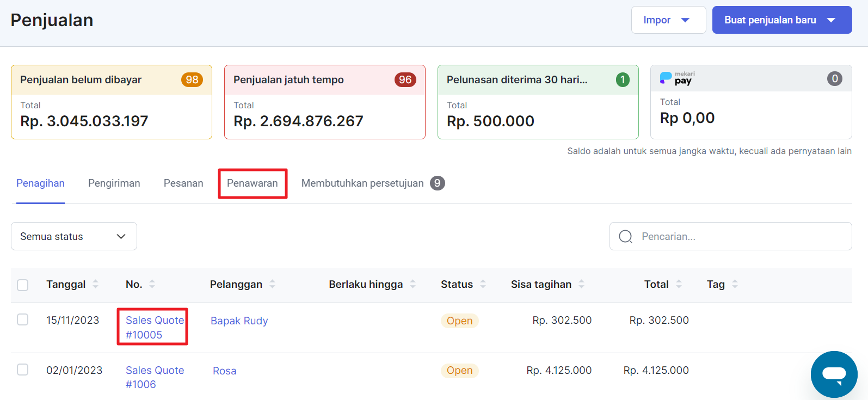This screenshot has width=868, height=400.
Task: Click the search magnifier icon
Action: [625, 236]
